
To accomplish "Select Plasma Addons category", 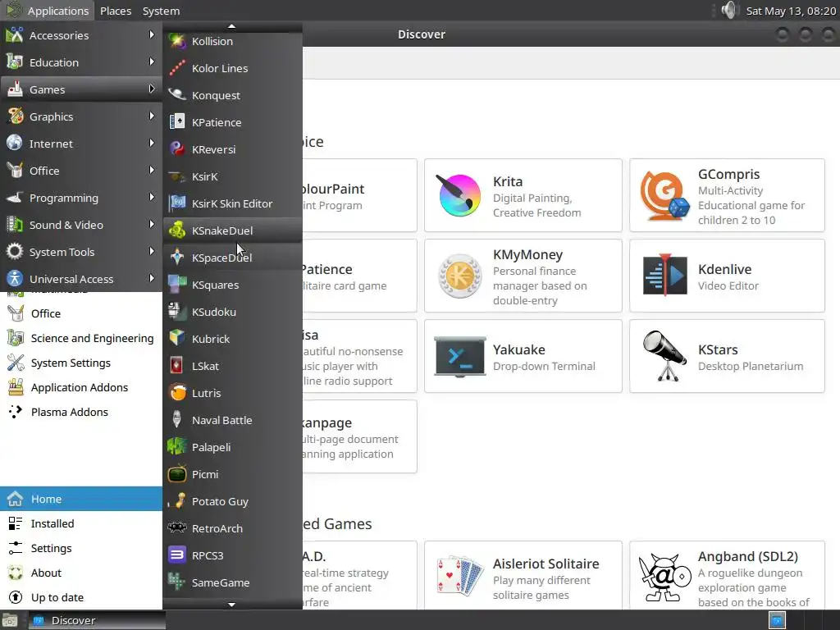I will (x=81, y=412).
